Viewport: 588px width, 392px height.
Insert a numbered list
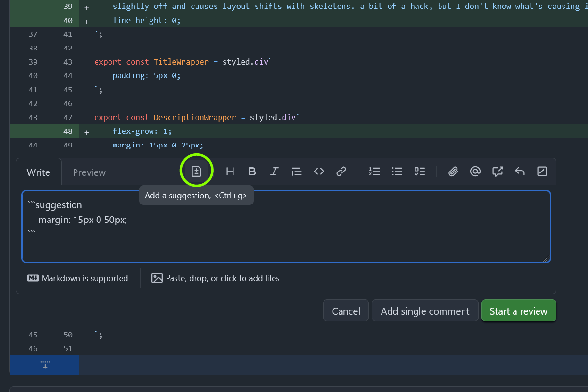(375, 171)
